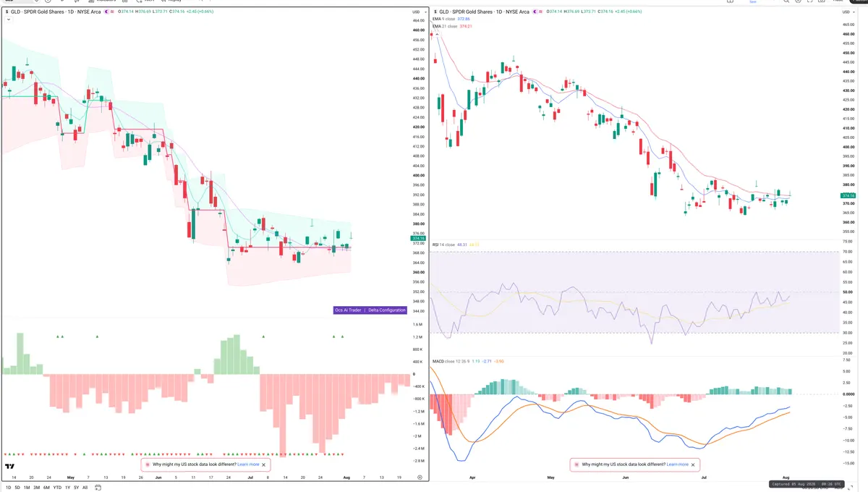Open the USD currency dropdown on right chart
868x492 pixels.
click(x=848, y=12)
